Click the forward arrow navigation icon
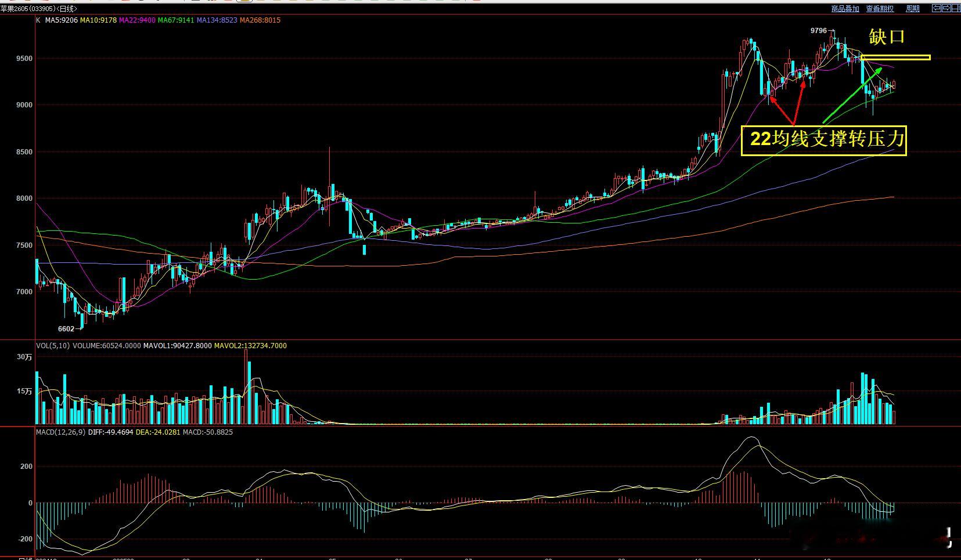The height and width of the screenshot is (560, 961). (946, 8)
